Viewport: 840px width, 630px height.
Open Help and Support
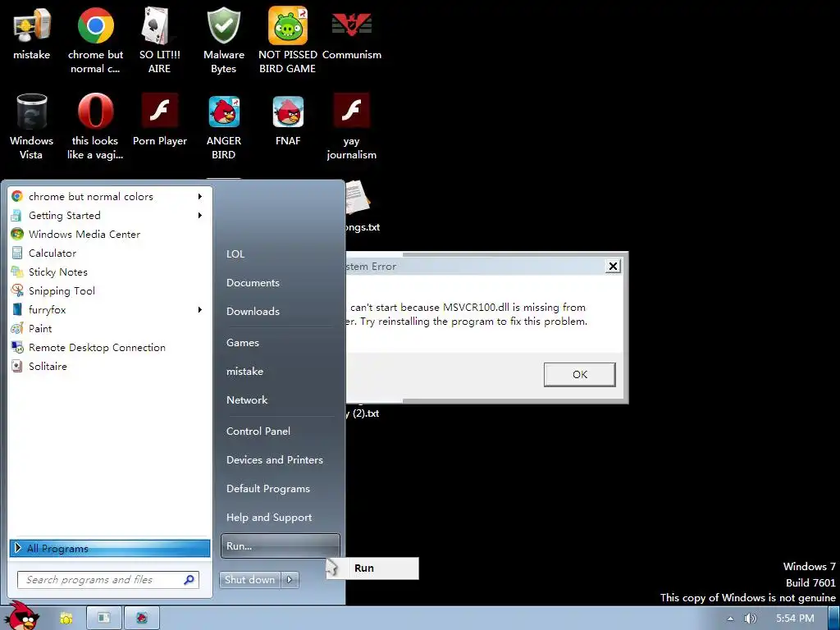click(x=269, y=518)
